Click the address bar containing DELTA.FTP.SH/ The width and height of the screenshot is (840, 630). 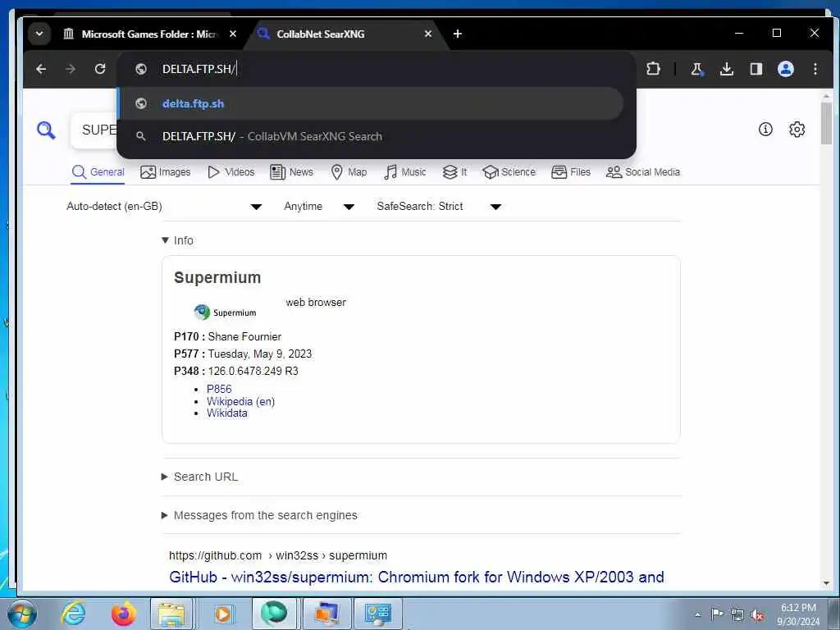(x=375, y=69)
